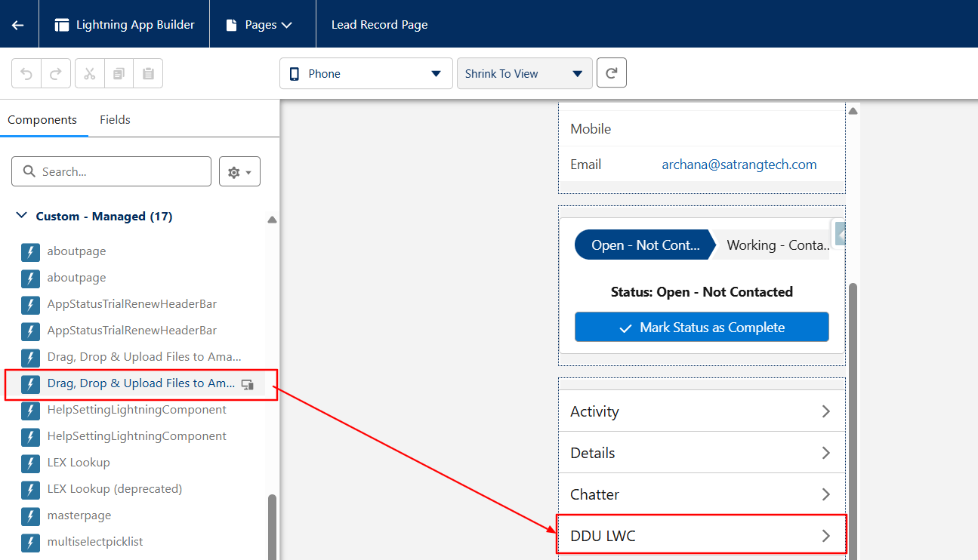Open the Shrink To View dropdown
The width and height of the screenshot is (978, 560).
click(524, 73)
